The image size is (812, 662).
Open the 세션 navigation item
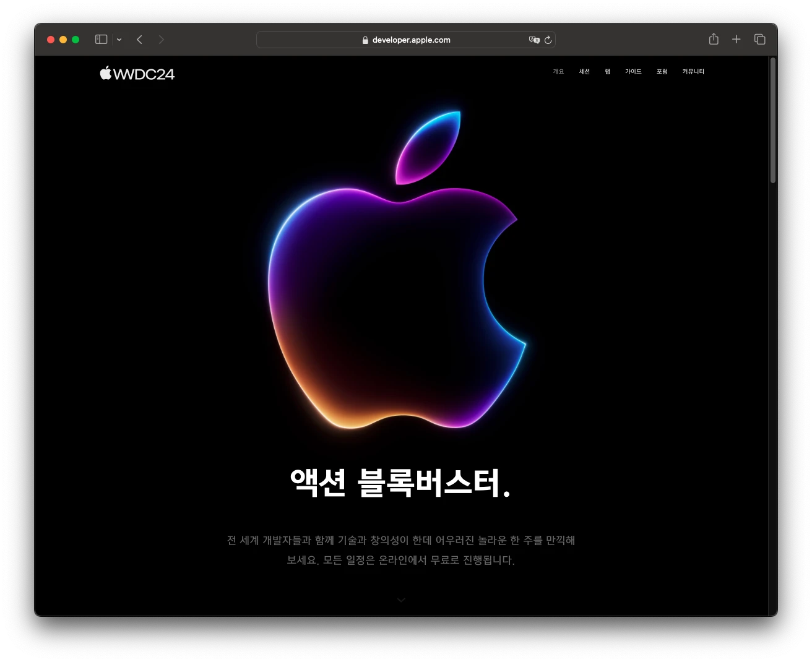click(x=584, y=72)
